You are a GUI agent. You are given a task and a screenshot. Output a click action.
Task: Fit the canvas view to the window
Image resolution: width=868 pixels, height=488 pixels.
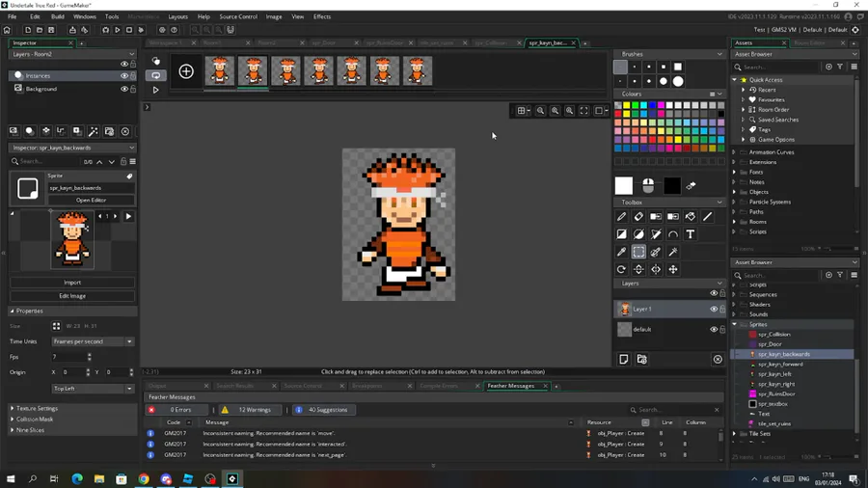pyautogui.click(x=584, y=111)
